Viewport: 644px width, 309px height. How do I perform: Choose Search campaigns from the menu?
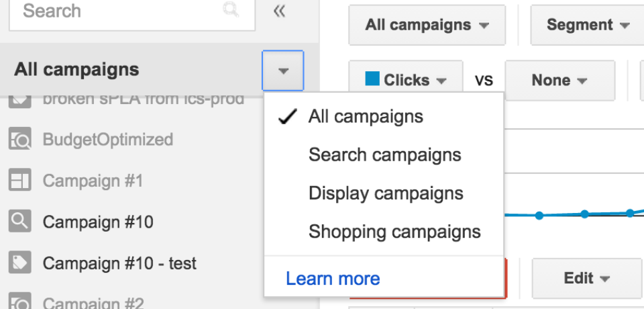point(384,155)
